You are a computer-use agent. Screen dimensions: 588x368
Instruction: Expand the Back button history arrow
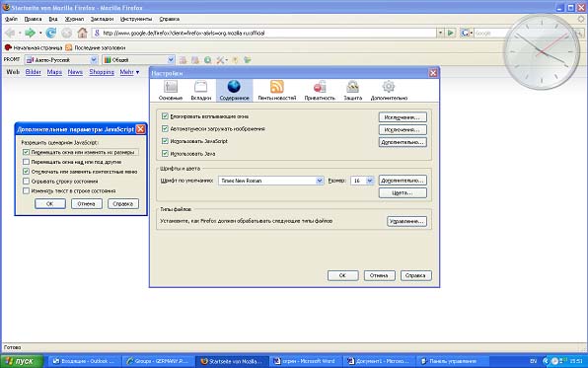(20, 33)
